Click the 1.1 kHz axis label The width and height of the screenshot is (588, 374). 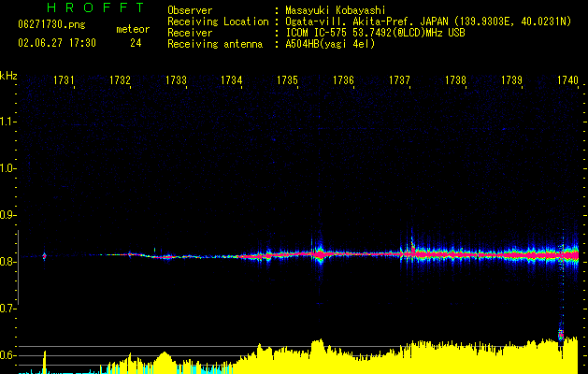(x=7, y=122)
